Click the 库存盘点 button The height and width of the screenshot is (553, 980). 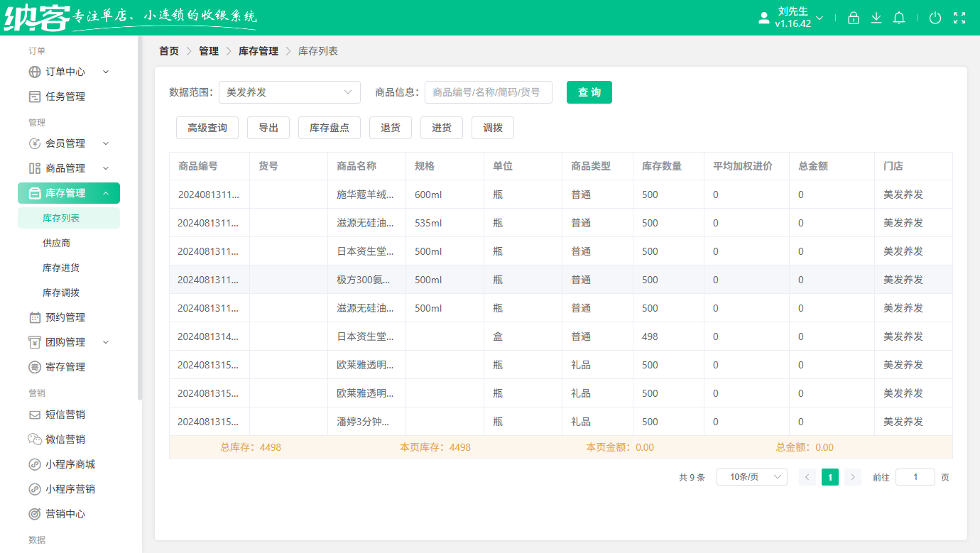click(x=330, y=128)
